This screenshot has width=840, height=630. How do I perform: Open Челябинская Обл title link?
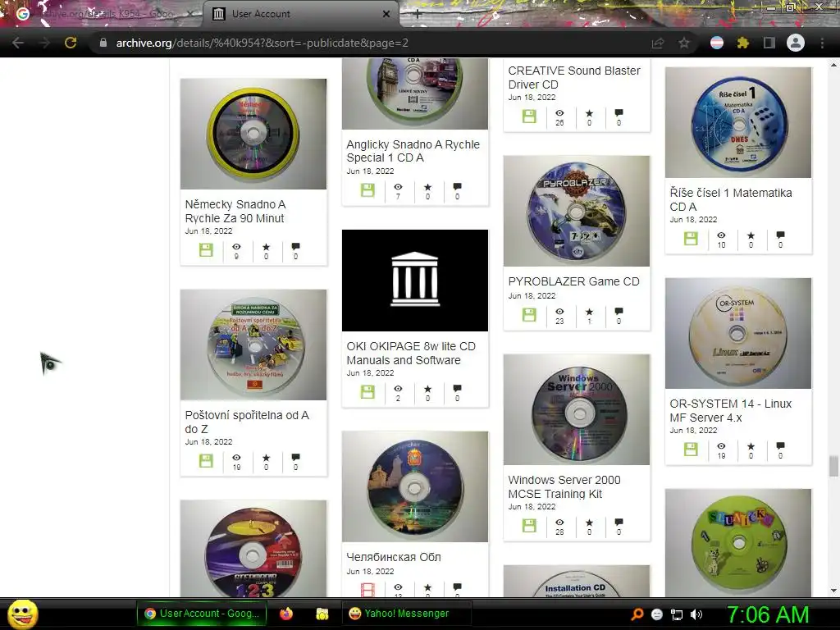coord(394,557)
